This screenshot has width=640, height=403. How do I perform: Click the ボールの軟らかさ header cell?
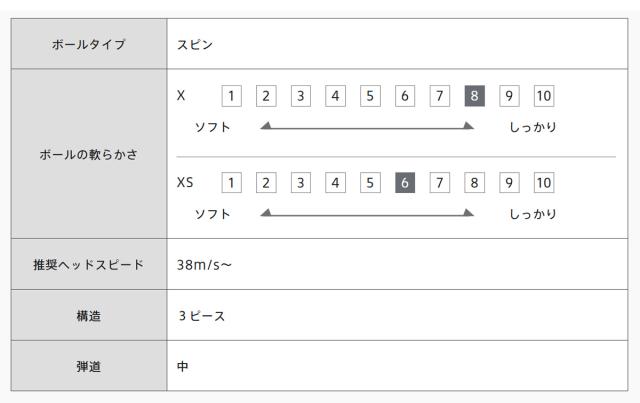coord(89,155)
